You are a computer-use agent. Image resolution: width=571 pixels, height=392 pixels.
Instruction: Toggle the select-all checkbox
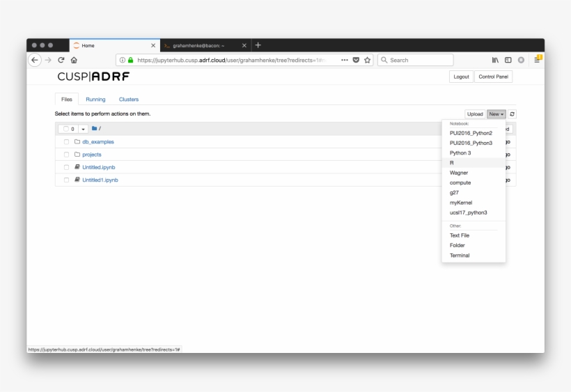pos(66,129)
